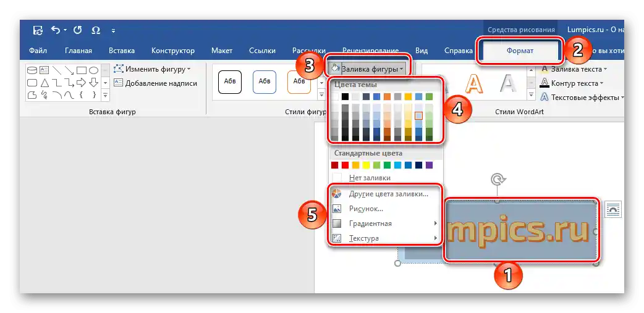Open the Заливка фигуры dropdown
This screenshot has width=644, height=313.
pyautogui.click(x=368, y=69)
